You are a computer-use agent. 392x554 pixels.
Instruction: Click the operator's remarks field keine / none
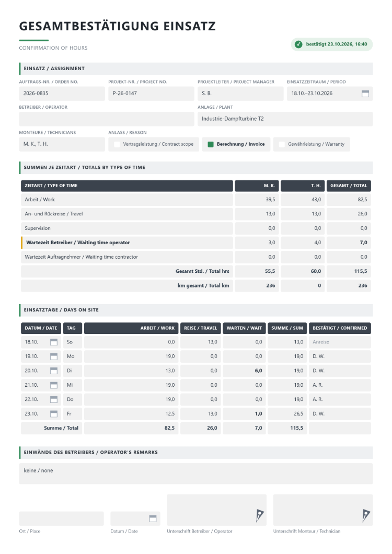click(x=196, y=474)
